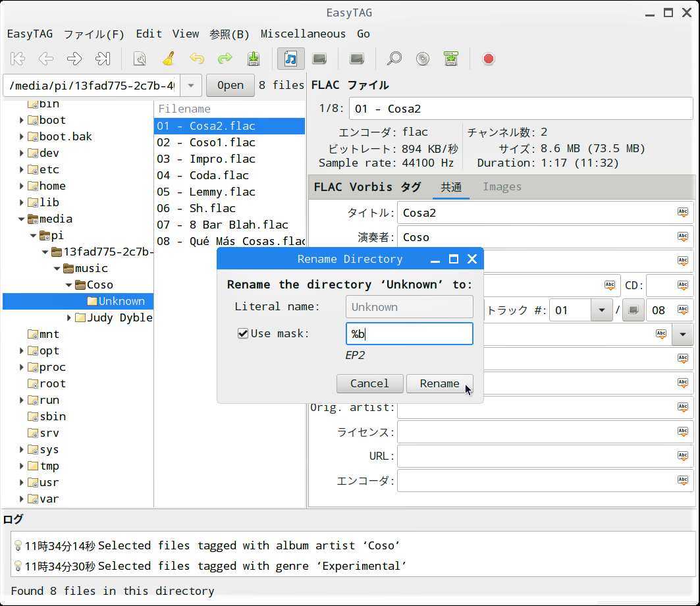Click the Open button beside path

click(230, 85)
